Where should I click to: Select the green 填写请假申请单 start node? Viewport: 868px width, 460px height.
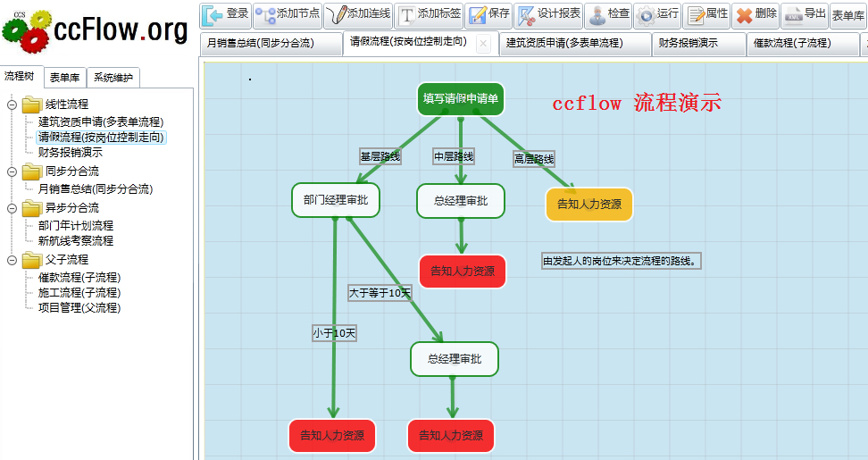click(461, 99)
